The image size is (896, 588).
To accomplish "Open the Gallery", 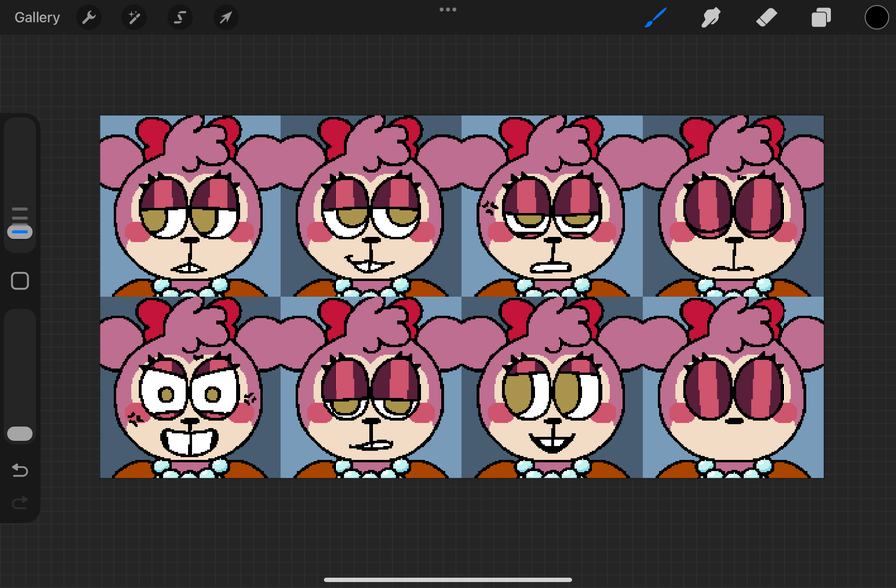I will coord(37,18).
